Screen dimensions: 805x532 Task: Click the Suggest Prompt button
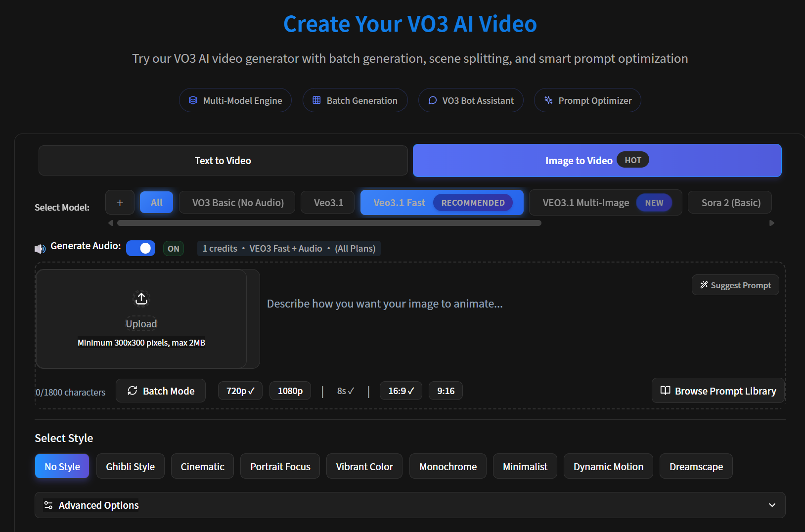pyautogui.click(x=735, y=285)
